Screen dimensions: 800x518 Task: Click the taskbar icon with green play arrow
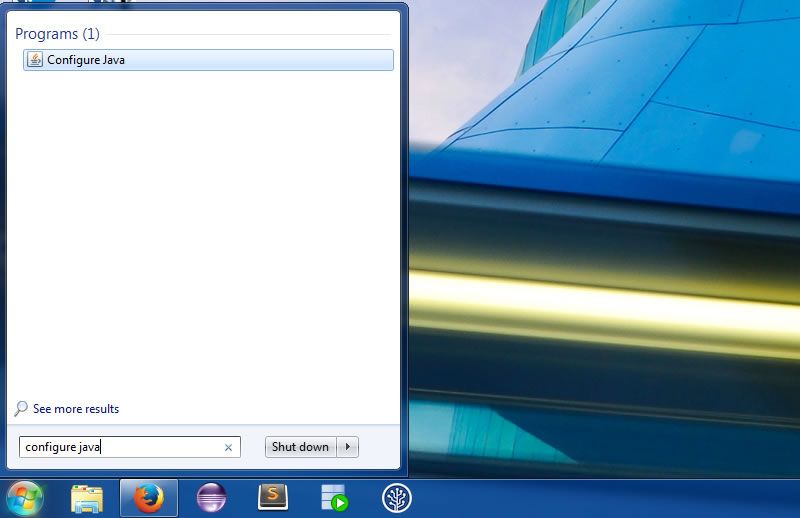click(334, 498)
